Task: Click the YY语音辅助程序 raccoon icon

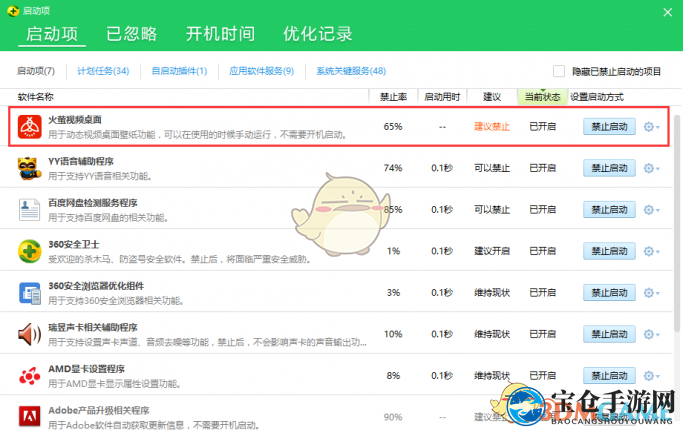Action: coord(30,168)
